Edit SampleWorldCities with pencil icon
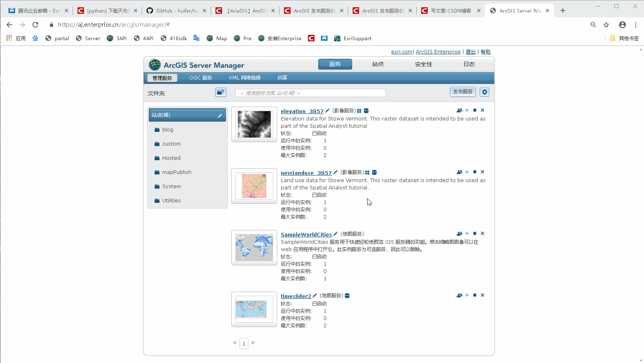644x363 pixels. point(336,234)
